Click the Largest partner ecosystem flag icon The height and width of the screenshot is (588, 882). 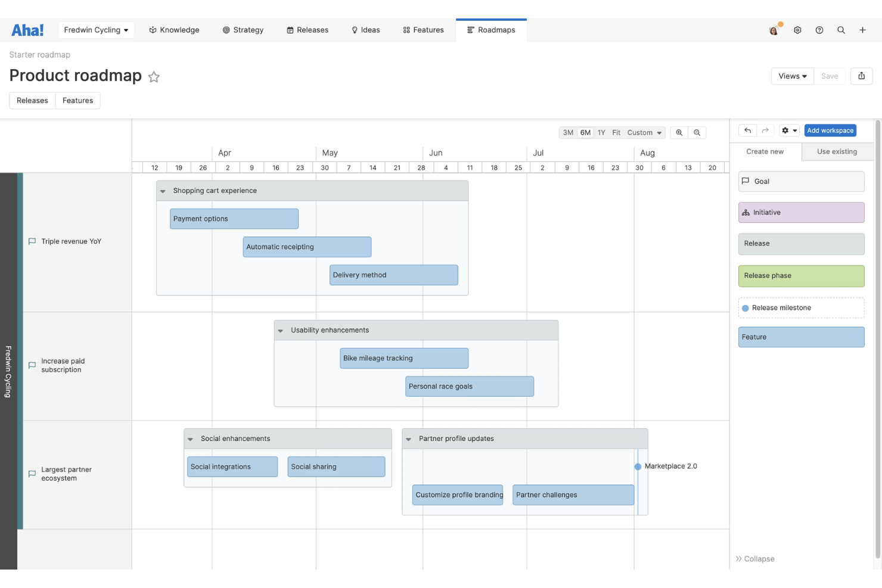pos(32,474)
